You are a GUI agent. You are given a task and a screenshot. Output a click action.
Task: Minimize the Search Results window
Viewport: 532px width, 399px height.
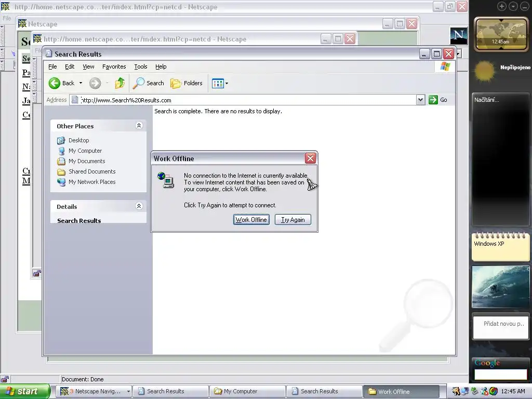pos(424,54)
